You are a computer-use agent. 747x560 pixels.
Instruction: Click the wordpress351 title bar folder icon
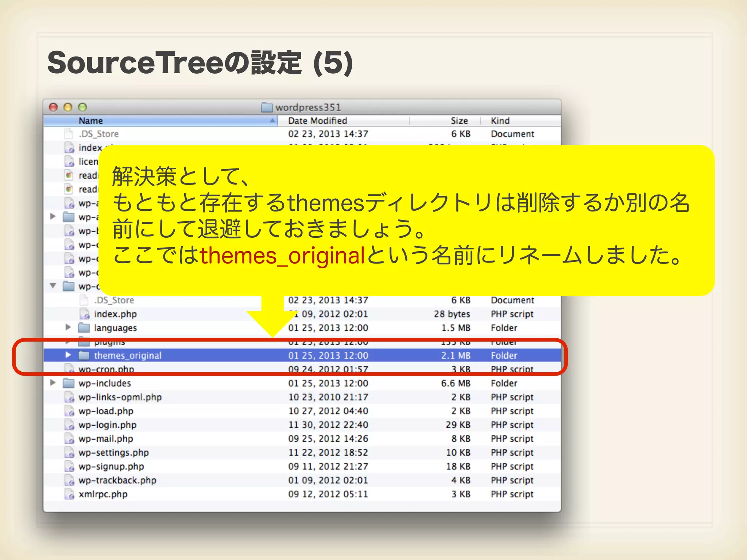[x=267, y=107]
